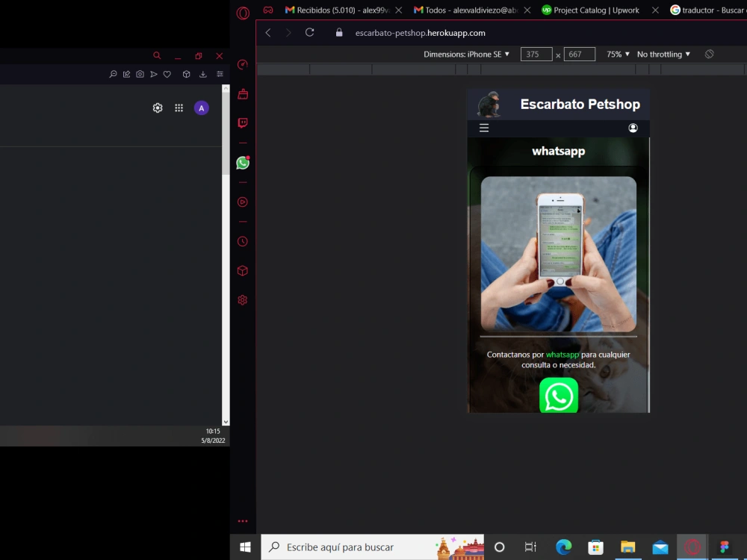Open Google apps grid in left window

[179, 108]
